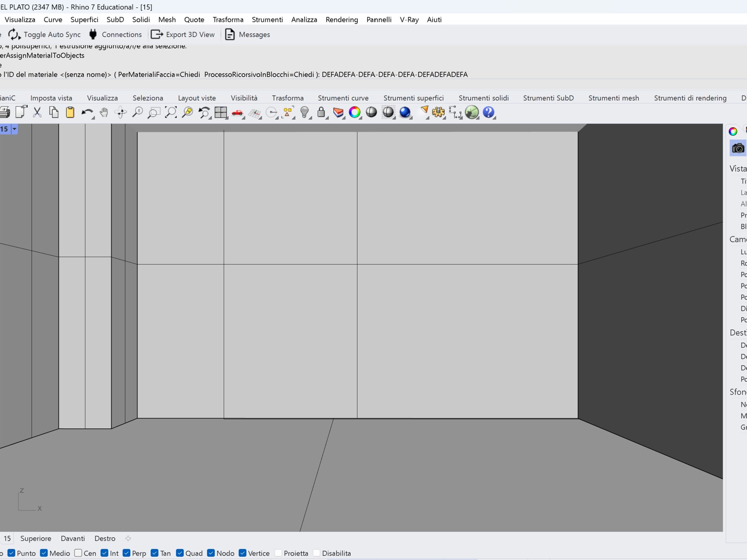
Task: Select the Pan hand tool
Action: [104, 112]
